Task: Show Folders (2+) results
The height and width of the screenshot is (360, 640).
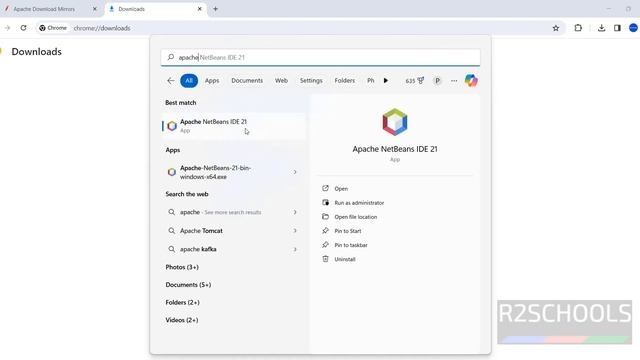Action: (x=182, y=302)
